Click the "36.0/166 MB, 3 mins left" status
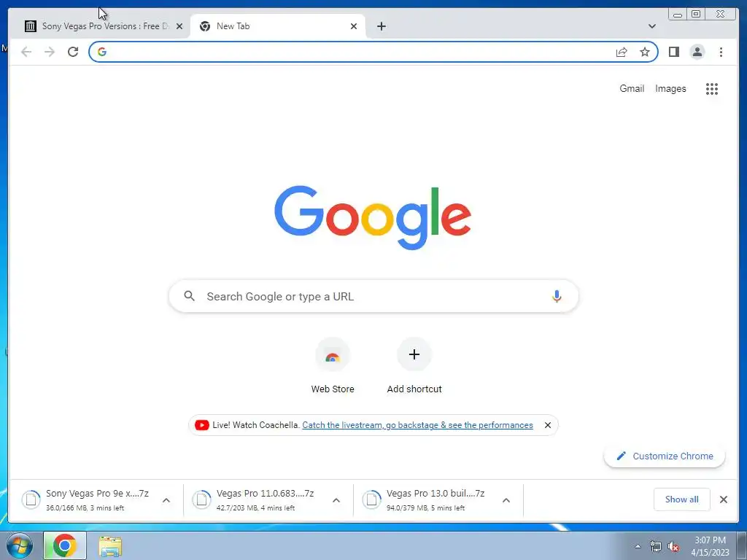The image size is (747, 560). [x=85, y=508]
